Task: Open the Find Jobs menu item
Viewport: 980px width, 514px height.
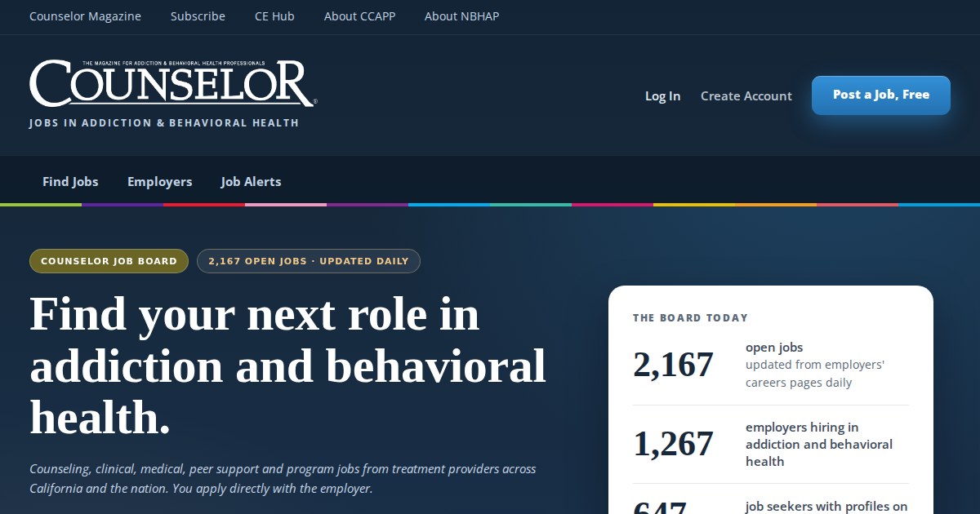Action: point(70,182)
